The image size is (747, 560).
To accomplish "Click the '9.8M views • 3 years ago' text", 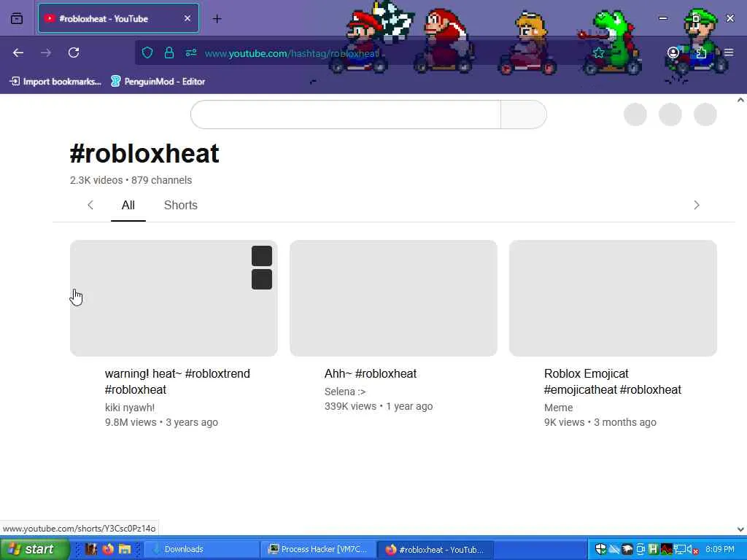I will point(161,422).
